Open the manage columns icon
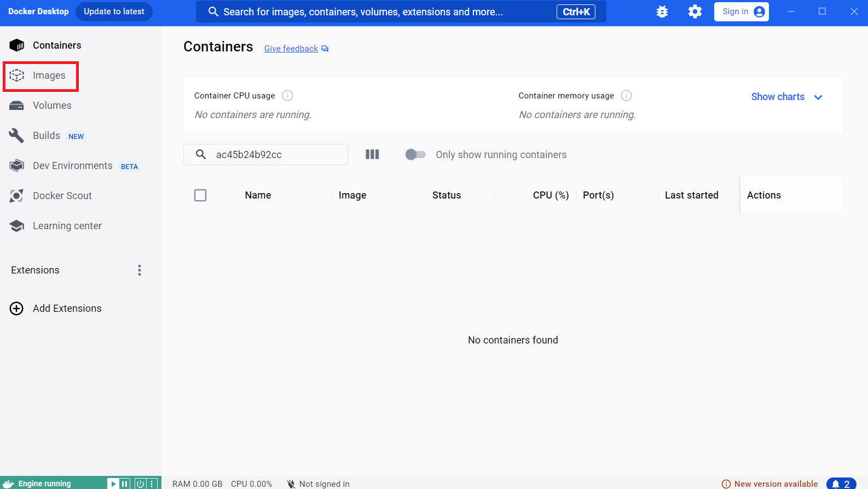This screenshot has height=489, width=868. point(372,155)
